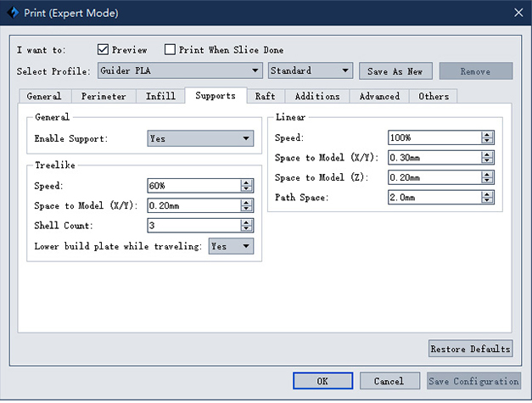532x403 pixels.
Task: Expand the Standard quality dropdown
Action: click(311, 70)
